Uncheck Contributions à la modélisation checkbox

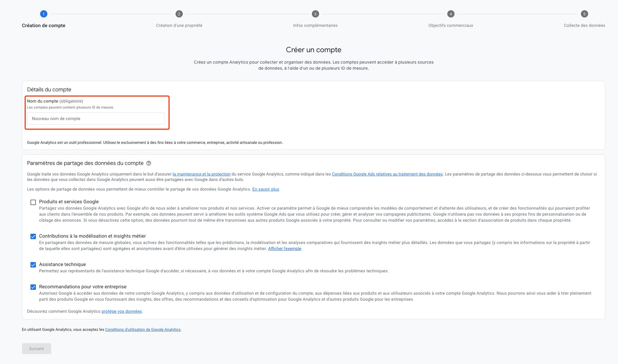[x=33, y=236]
